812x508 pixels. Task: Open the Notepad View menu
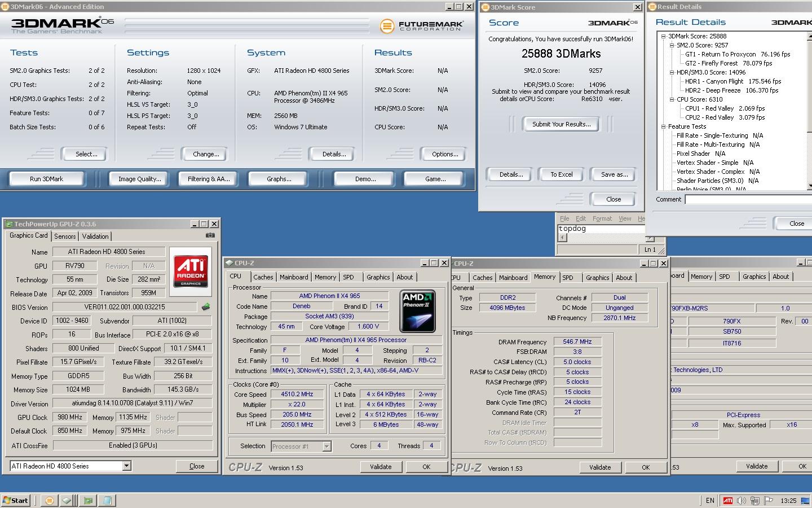click(x=625, y=218)
